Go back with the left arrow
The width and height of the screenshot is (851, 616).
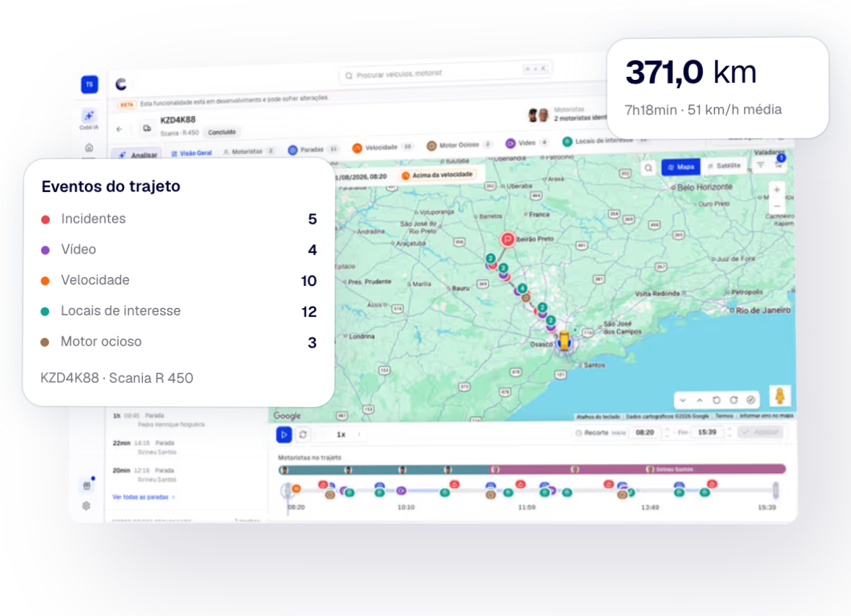pos(120,129)
